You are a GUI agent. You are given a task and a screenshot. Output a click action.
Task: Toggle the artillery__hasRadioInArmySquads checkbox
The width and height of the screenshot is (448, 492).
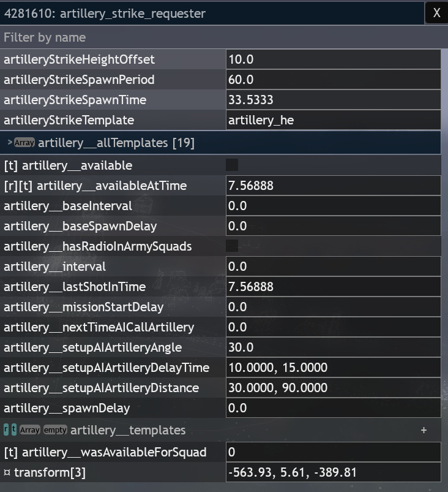pyautogui.click(x=232, y=246)
